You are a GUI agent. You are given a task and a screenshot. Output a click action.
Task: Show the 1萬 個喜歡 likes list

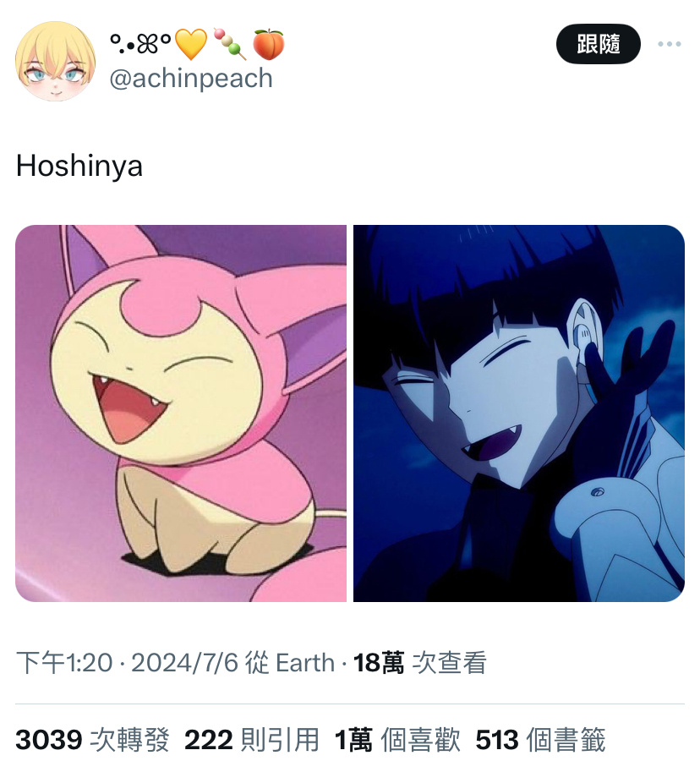click(x=397, y=740)
